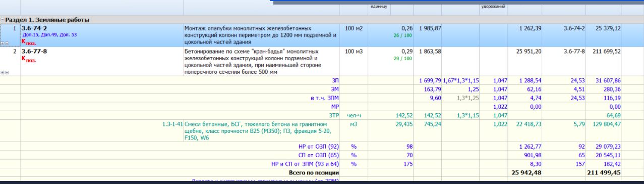Click 'СП от ОЗП (65)' label
This screenshot has height=184, width=644.
(x=319, y=155)
